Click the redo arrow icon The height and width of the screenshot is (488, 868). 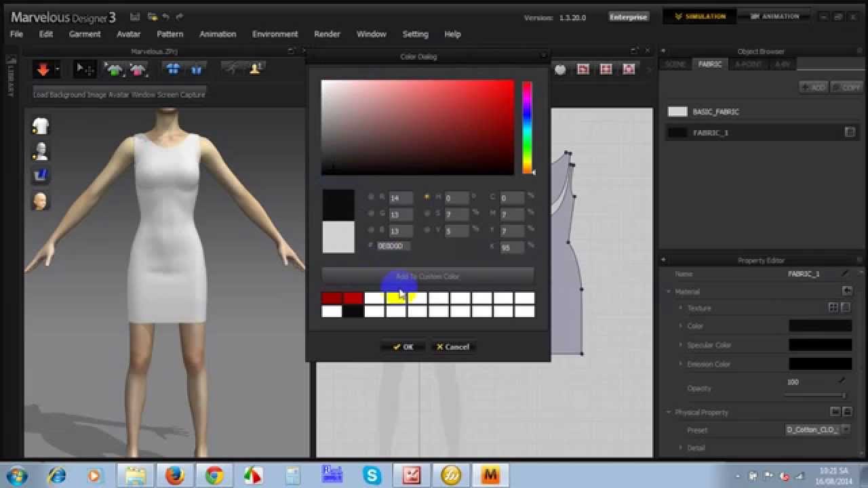(x=180, y=17)
